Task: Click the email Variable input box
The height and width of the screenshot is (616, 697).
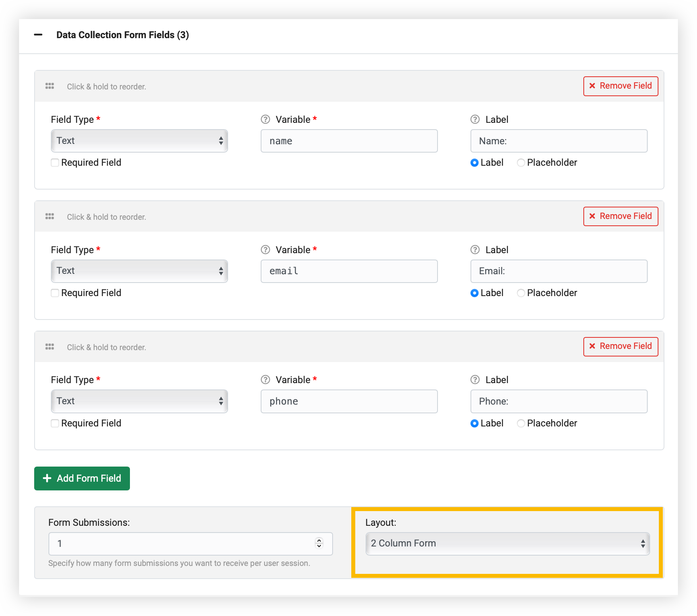Action: click(349, 271)
